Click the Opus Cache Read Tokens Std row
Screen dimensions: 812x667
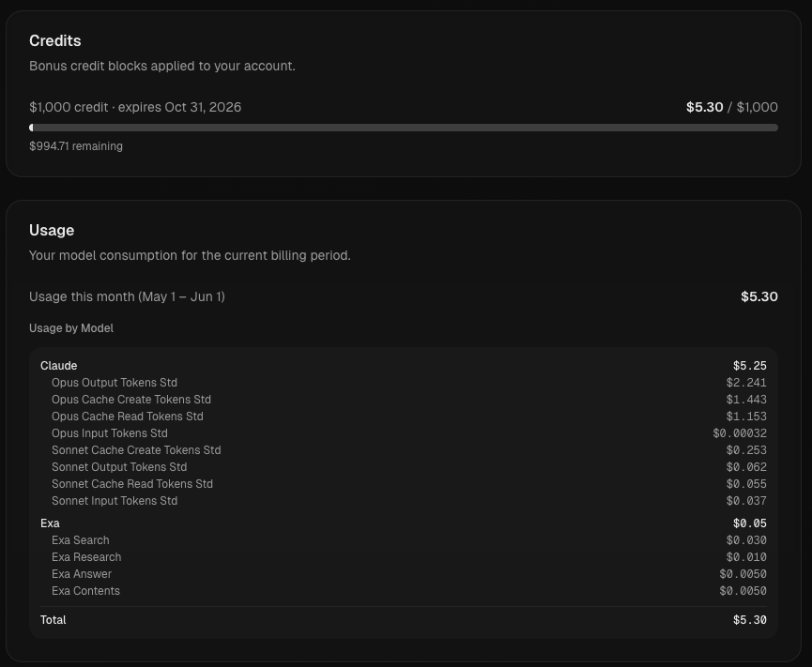(x=409, y=417)
